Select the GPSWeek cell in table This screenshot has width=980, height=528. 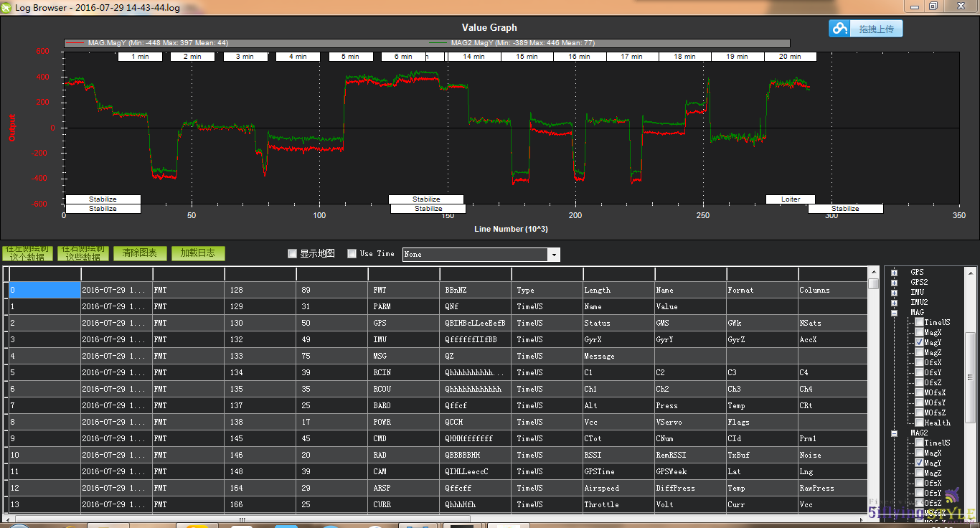[690, 471]
